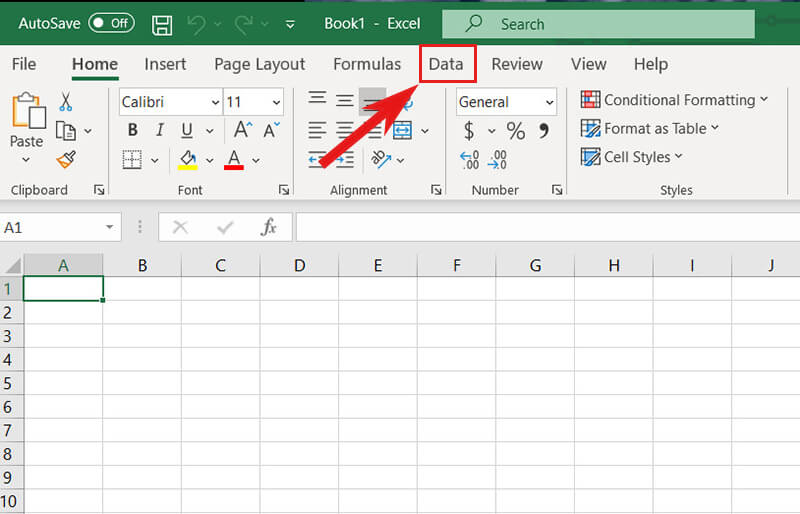Expand font color palette arrow
This screenshot has height=514, width=800.
tap(256, 161)
